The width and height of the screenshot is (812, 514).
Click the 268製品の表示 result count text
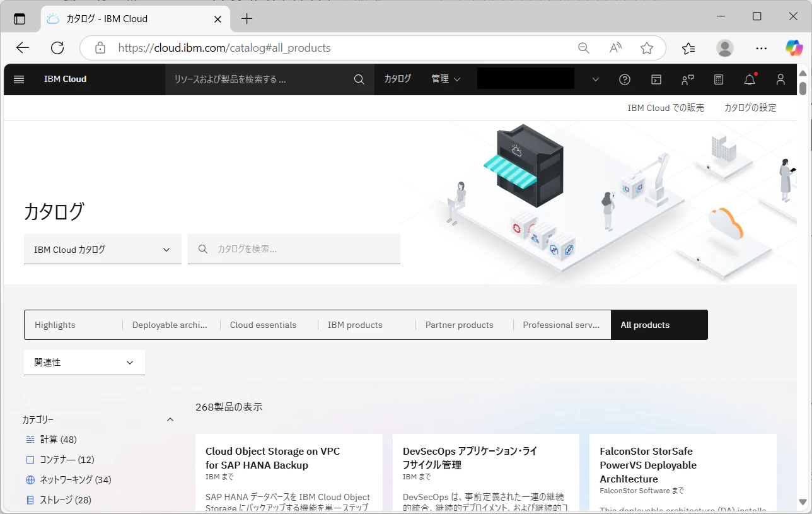tap(229, 407)
